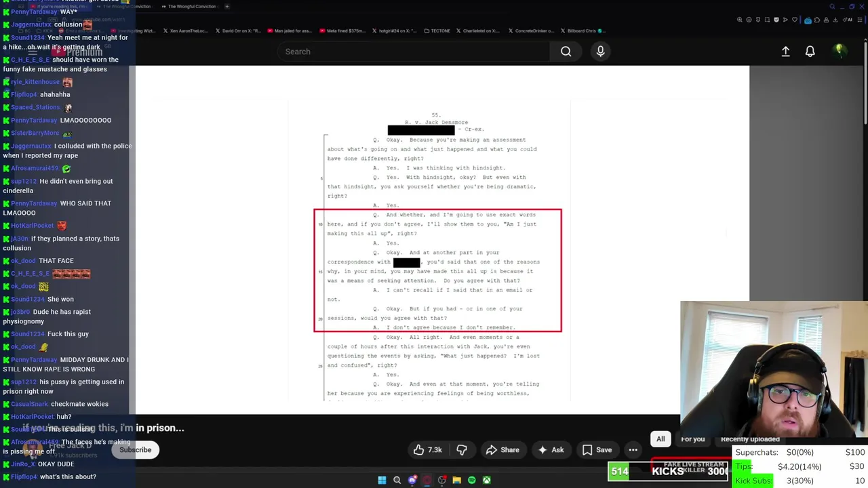
Task: Click transcript line 'A. I don't agree because I don't remember.'
Action: (444, 327)
